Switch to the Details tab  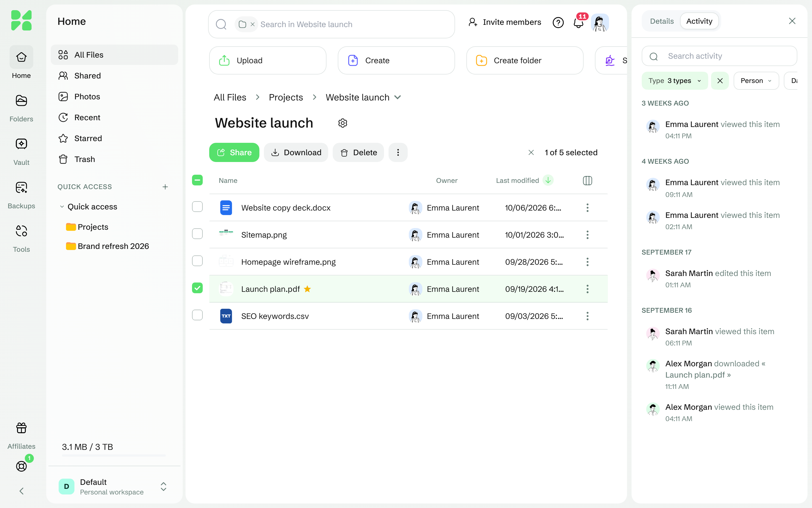[x=662, y=21]
